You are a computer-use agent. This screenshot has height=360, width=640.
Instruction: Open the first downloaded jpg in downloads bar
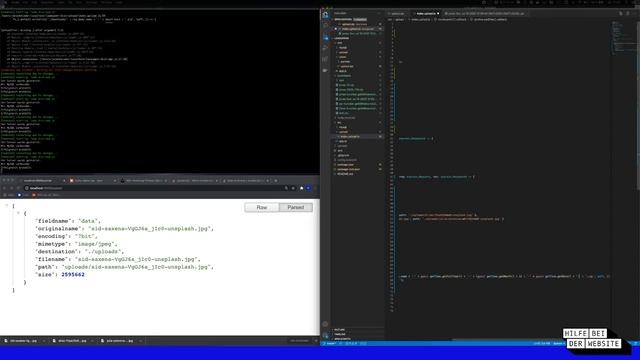tap(20, 340)
